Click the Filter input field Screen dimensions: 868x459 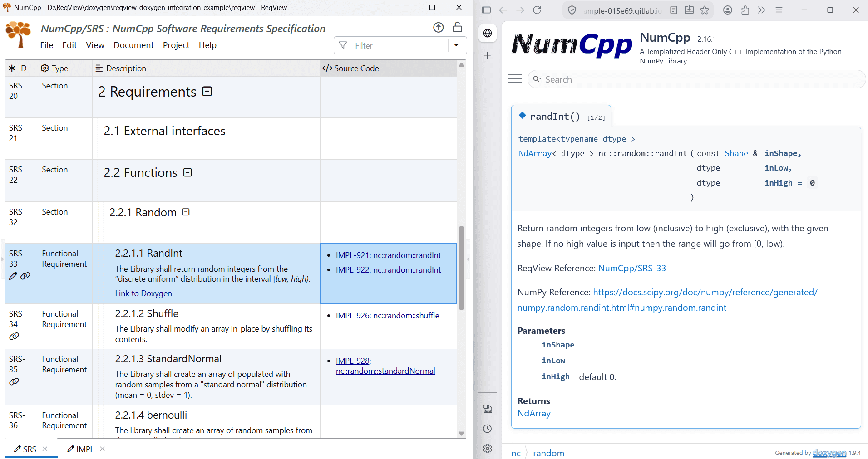coord(399,45)
